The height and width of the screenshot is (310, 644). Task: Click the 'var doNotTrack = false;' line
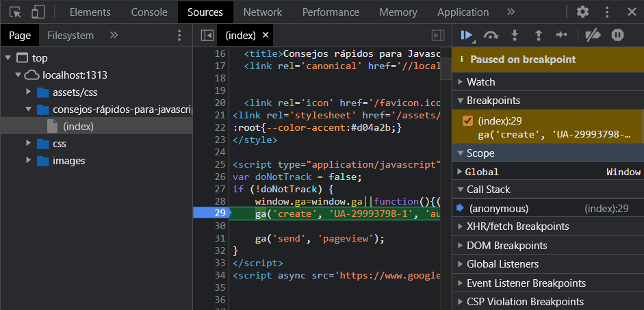[x=297, y=177]
